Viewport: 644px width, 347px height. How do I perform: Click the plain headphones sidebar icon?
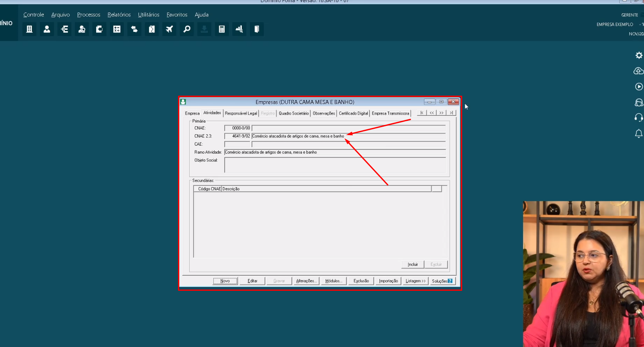coord(639,117)
